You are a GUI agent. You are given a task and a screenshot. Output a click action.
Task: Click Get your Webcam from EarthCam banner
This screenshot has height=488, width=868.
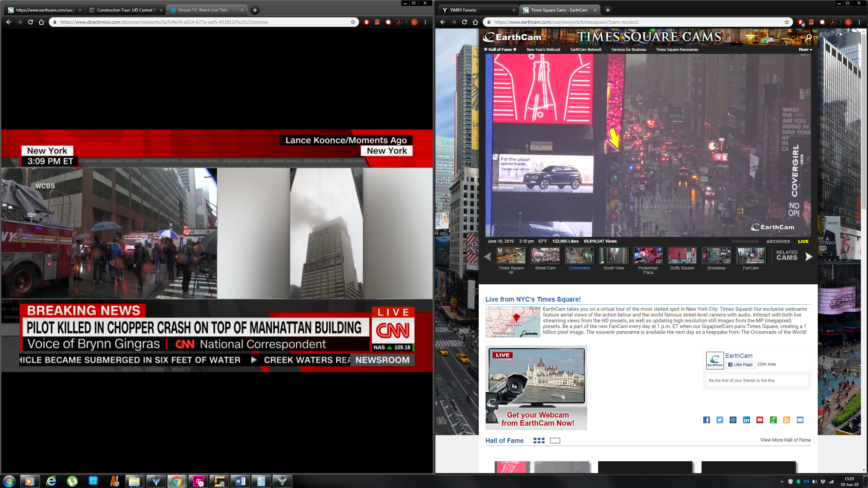536,388
